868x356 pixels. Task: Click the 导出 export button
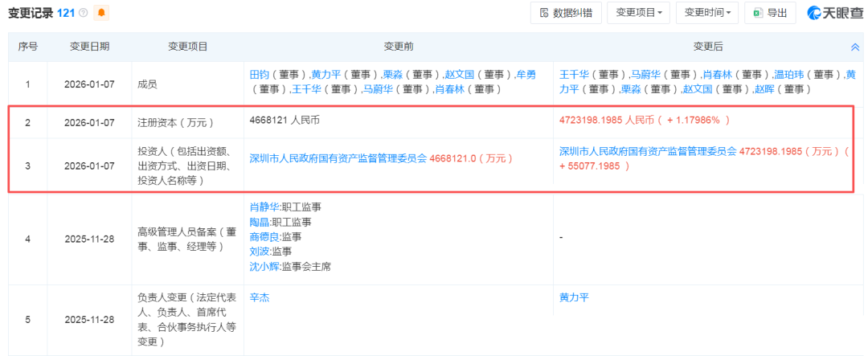pyautogui.click(x=770, y=13)
